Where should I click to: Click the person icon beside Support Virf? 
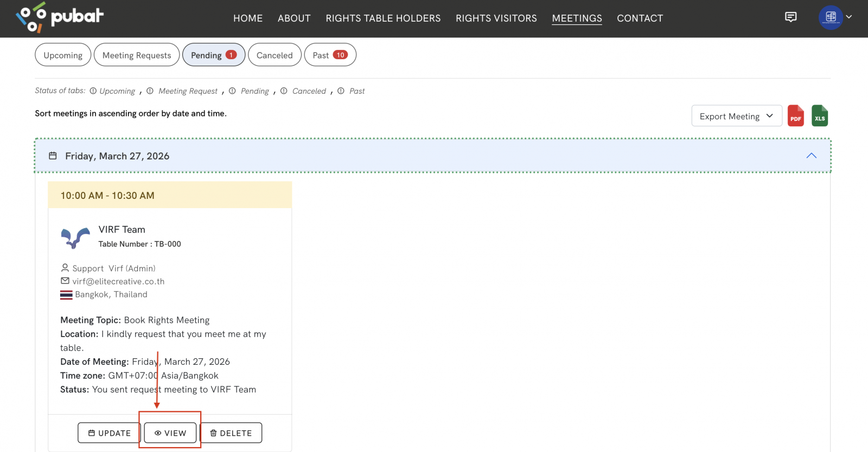[65, 268]
